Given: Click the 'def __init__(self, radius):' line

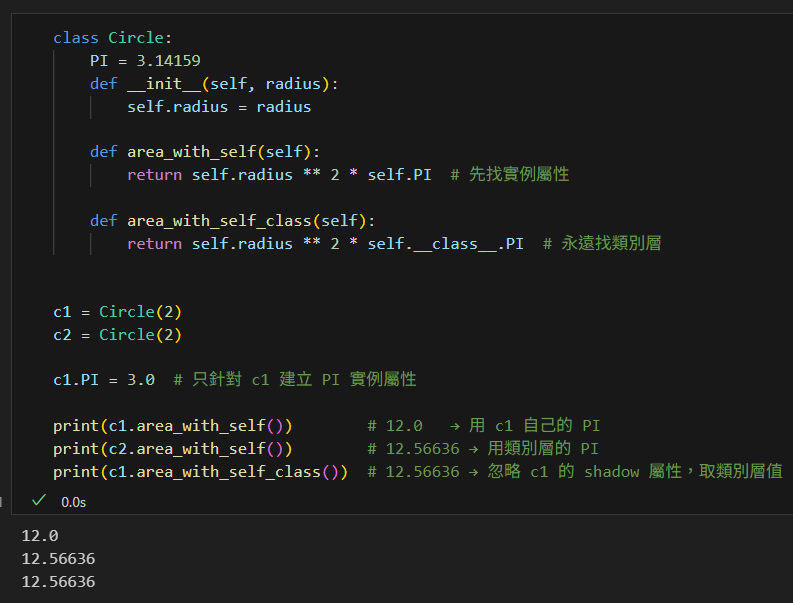Looking at the screenshot, I should click(214, 84).
